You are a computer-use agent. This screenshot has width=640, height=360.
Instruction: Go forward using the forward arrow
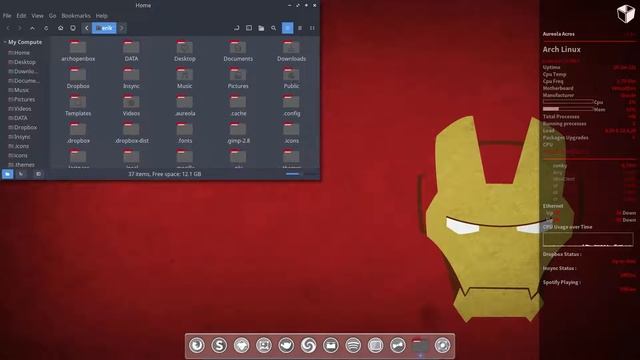(x=20, y=28)
